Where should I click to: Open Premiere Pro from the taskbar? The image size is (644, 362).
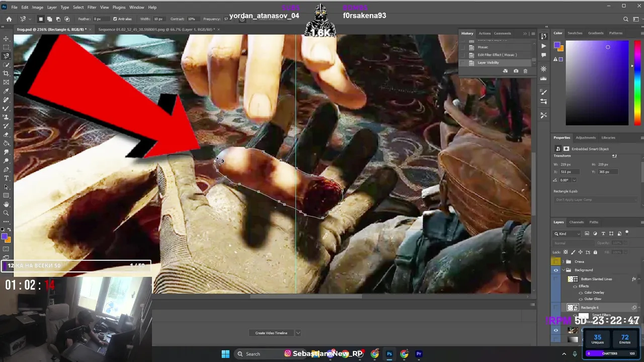[x=419, y=354]
